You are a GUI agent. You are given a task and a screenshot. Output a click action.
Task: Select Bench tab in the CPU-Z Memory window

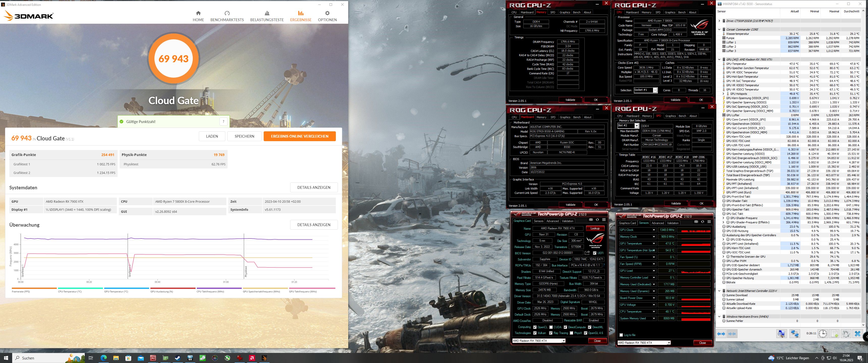[x=577, y=12]
